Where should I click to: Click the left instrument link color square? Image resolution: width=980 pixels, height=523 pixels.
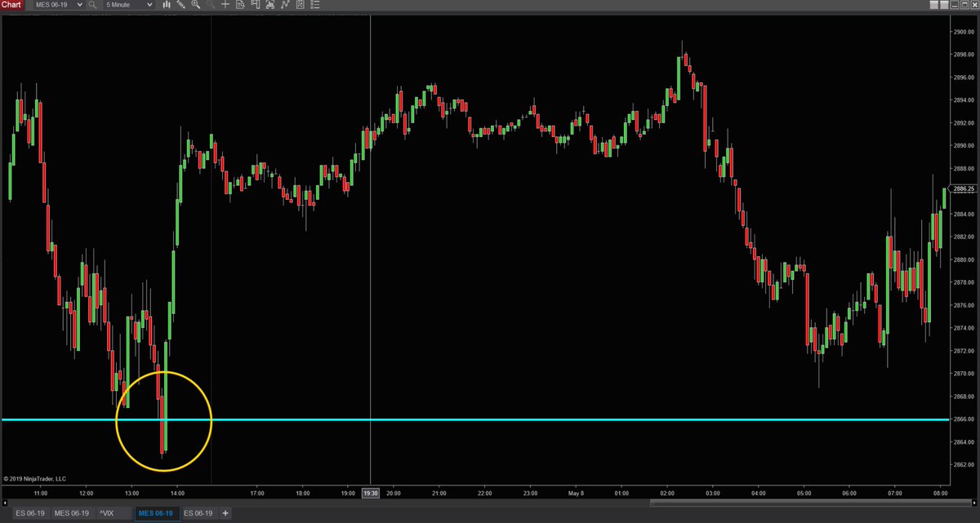tap(933, 5)
